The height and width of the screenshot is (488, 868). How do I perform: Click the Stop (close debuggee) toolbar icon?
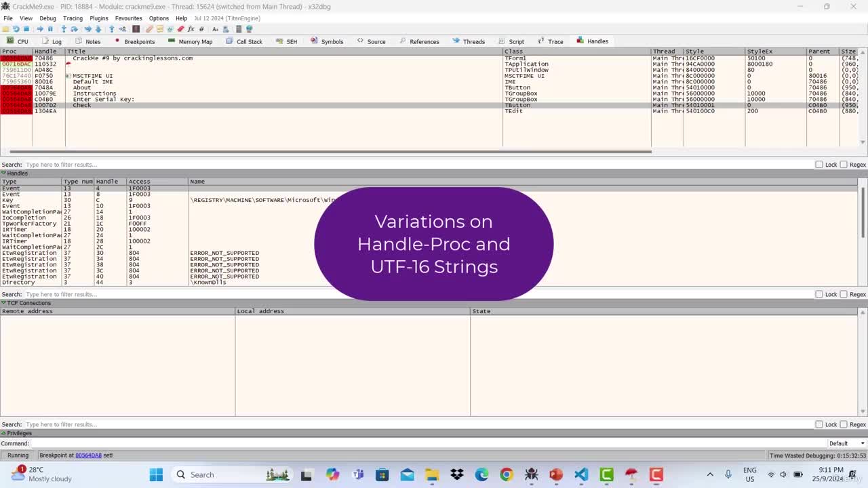(26, 29)
